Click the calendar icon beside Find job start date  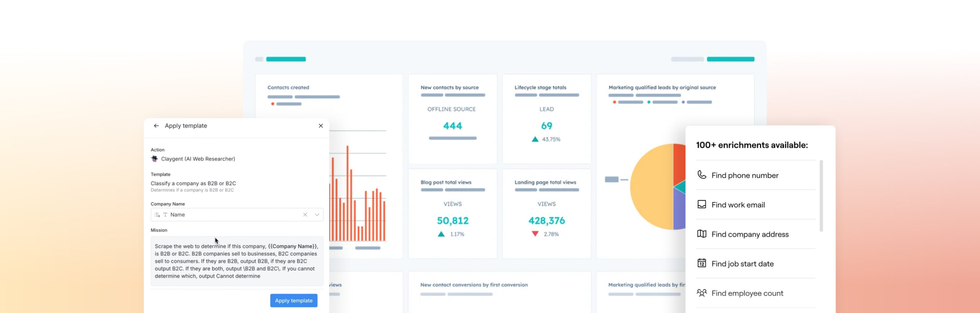(x=702, y=263)
